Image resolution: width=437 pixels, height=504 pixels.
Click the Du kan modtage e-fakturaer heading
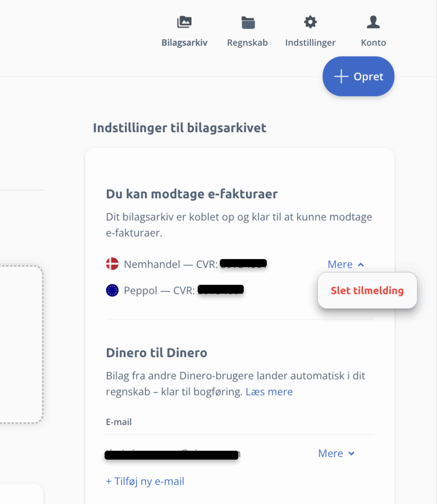pos(192,194)
